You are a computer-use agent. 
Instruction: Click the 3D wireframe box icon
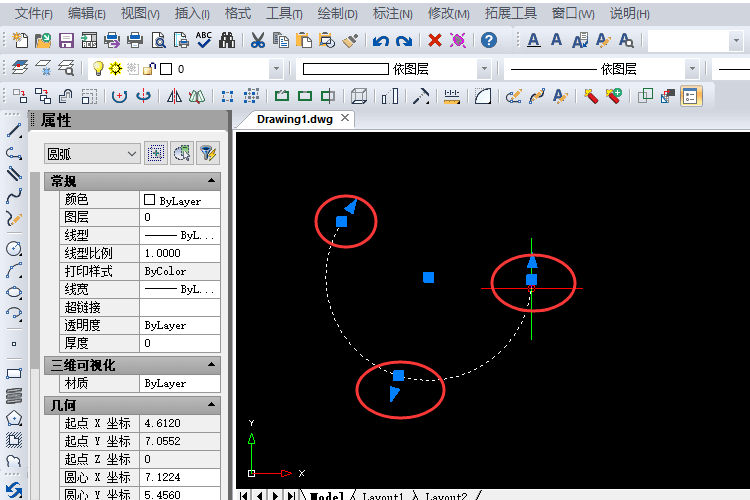359,96
